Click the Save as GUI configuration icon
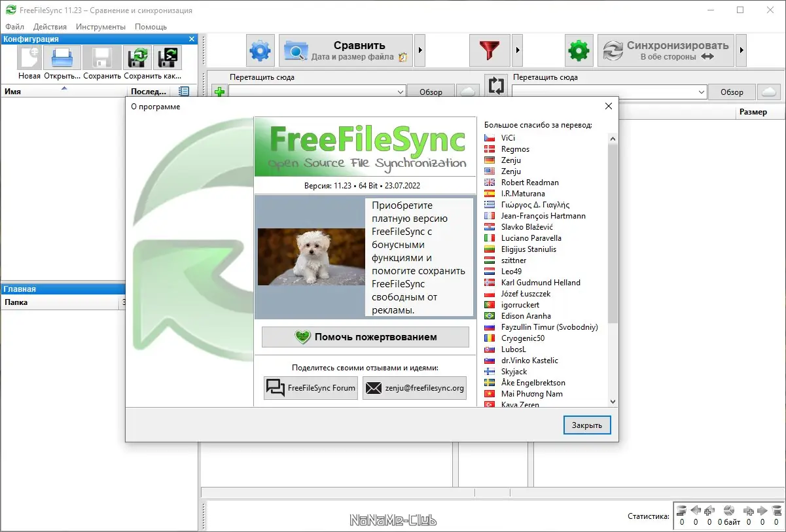The width and height of the screenshot is (786, 532). pos(137,58)
